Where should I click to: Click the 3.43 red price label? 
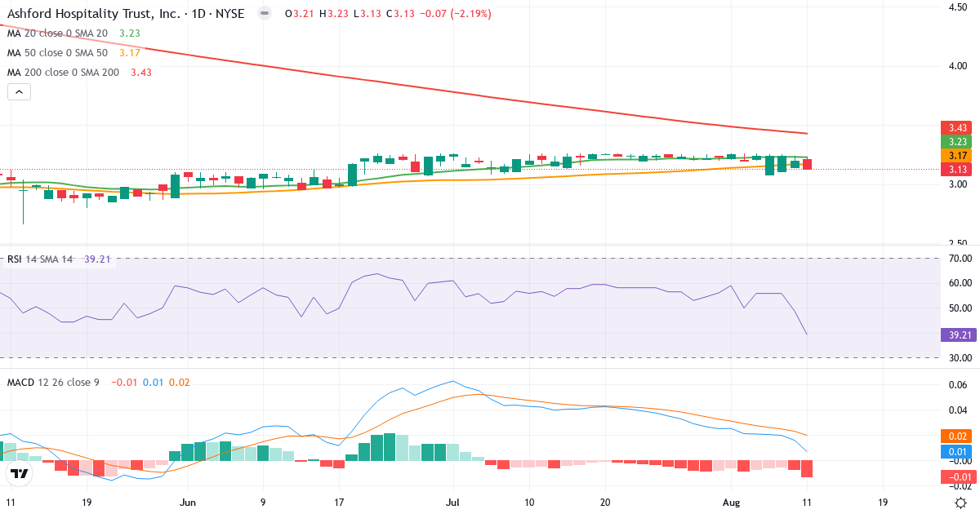click(957, 128)
